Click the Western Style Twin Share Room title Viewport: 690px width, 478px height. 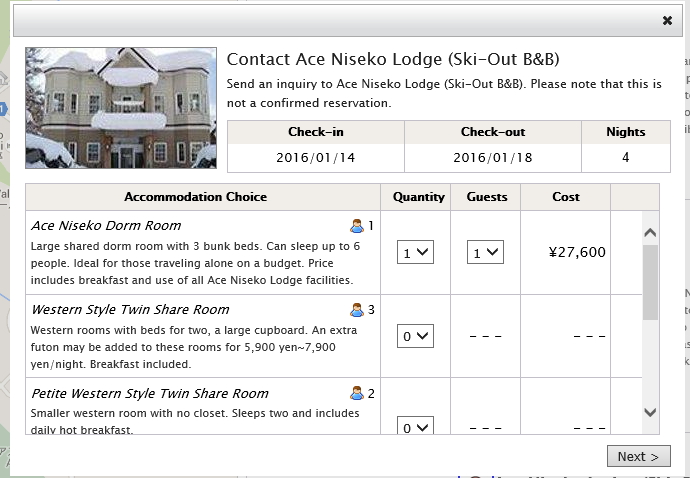(x=130, y=309)
